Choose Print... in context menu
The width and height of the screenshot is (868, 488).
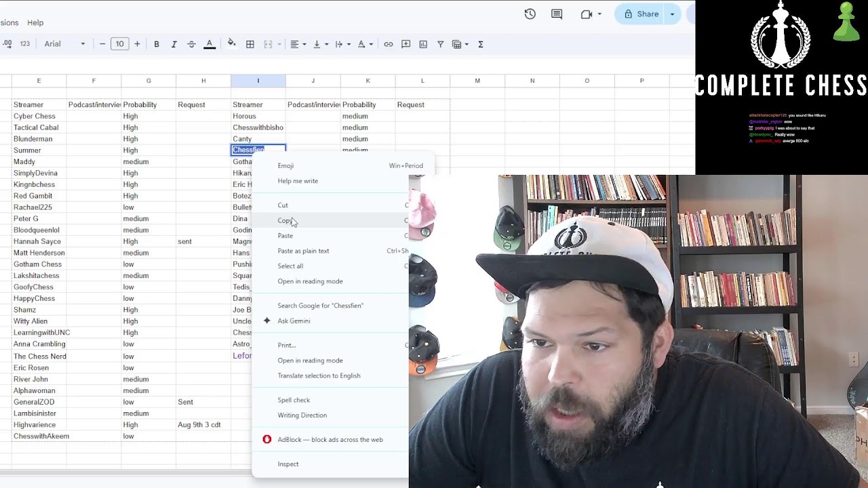(x=287, y=345)
